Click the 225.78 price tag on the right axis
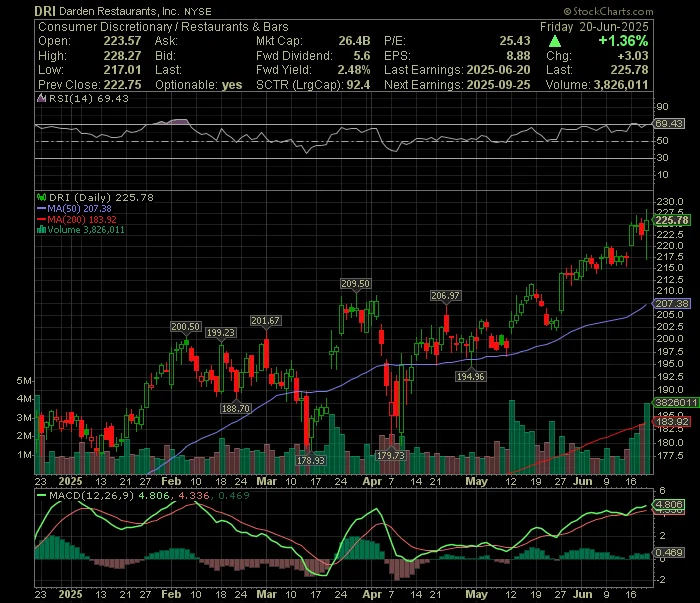700x603 pixels. pyautogui.click(x=671, y=220)
